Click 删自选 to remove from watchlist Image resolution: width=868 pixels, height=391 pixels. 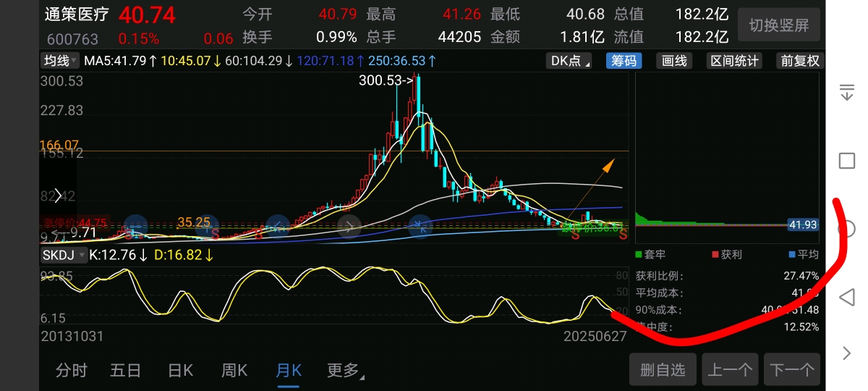click(x=663, y=369)
